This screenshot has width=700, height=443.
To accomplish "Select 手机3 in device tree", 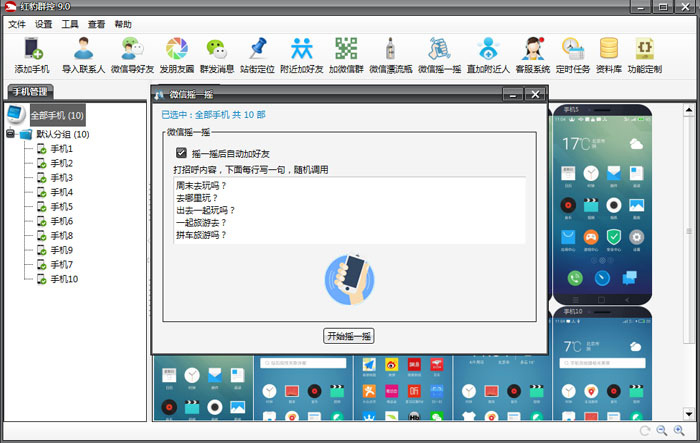I will click(x=61, y=178).
